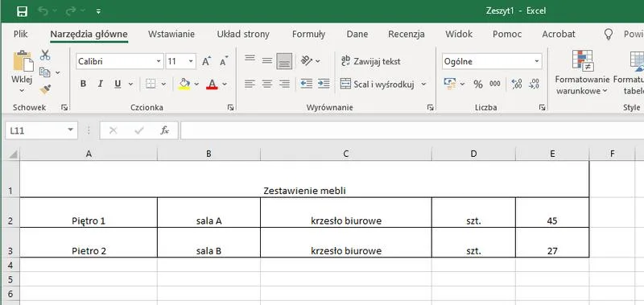Viewport: 644px width, 305px height.
Task: Open Customize Quick Access Toolbar arrow
Action: (98, 11)
